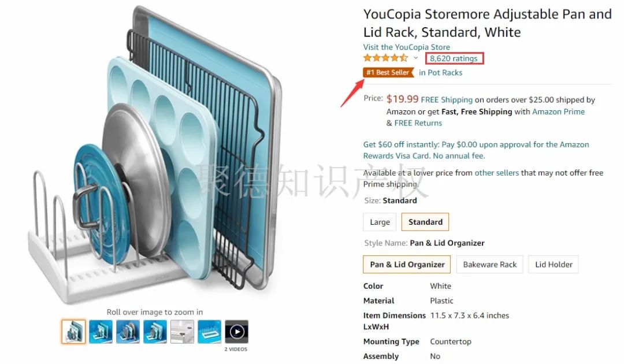Select the Pan & Lid Organizer style
Screen dimensions: 624x364
pos(407,265)
